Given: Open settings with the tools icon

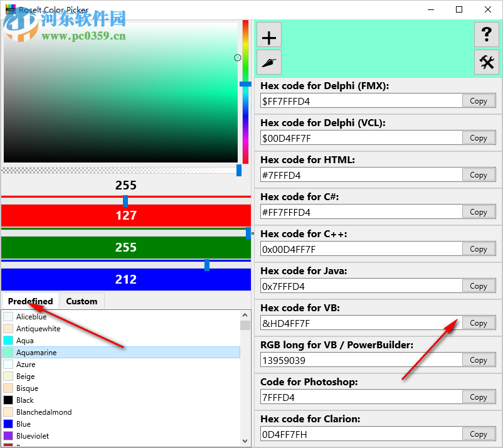Looking at the screenshot, I should pos(487,62).
